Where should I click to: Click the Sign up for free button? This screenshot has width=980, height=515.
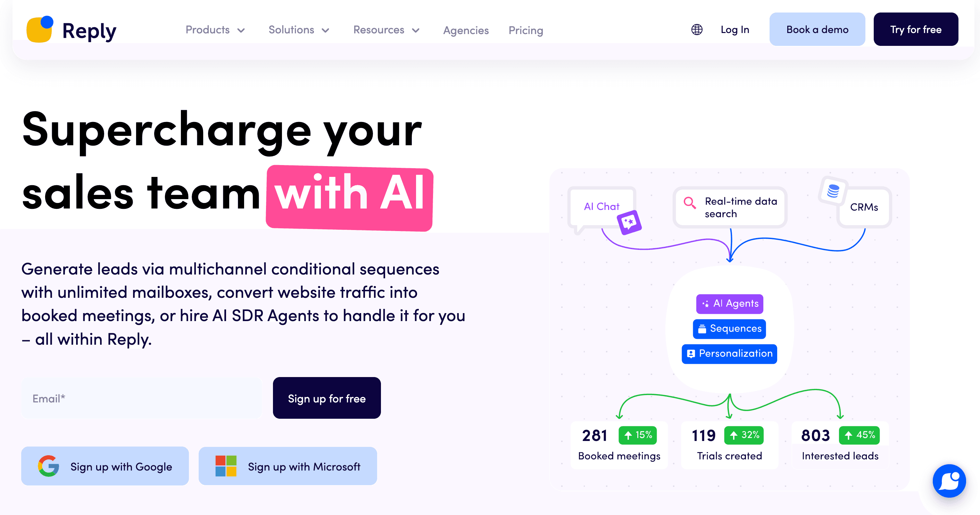[327, 399]
